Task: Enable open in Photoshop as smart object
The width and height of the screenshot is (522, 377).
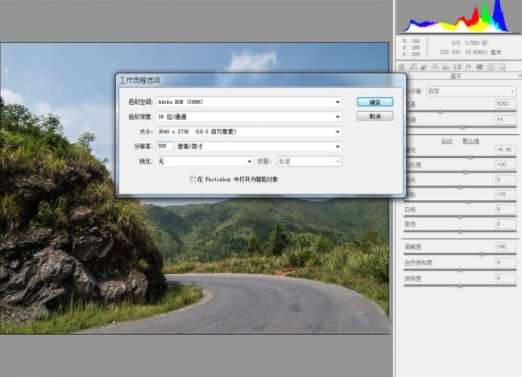Action: pos(193,179)
